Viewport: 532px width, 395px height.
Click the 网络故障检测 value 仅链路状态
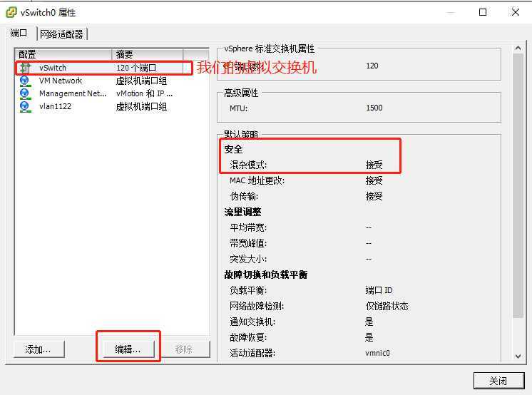387,306
